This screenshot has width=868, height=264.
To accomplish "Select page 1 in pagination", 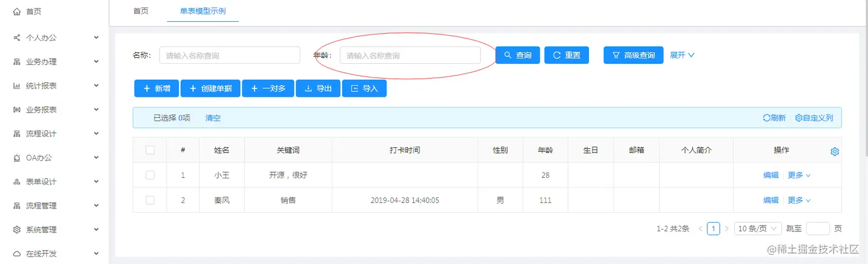I will pyautogui.click(x=714, y=228).
